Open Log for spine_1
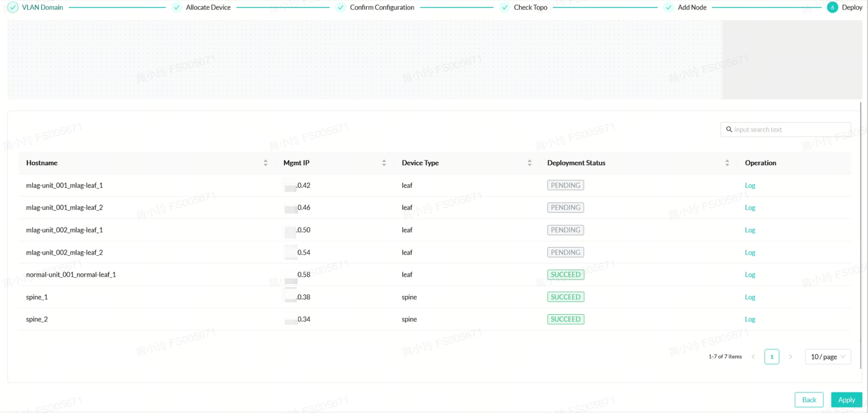This screenshot has height=413, width=868. click(750, 297)
